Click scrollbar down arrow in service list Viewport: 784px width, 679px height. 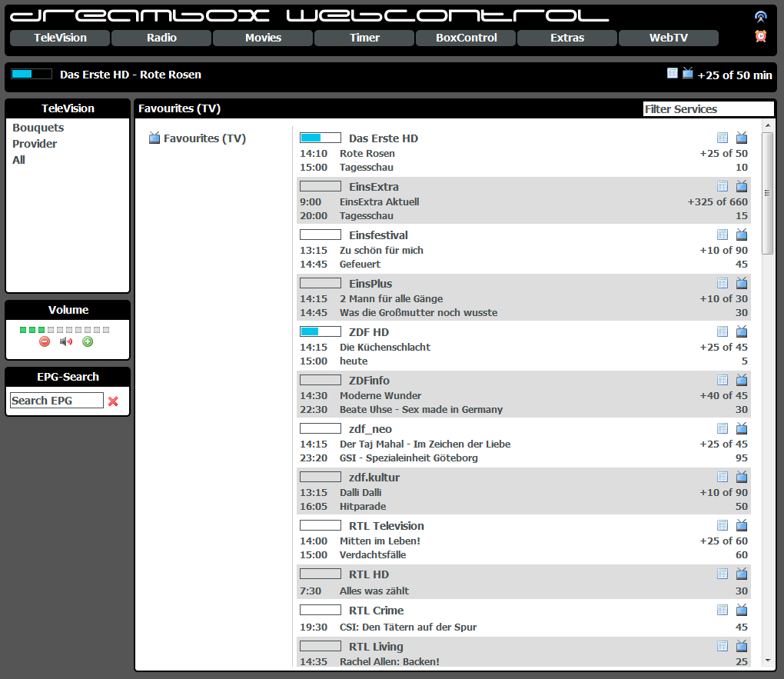coord(768,661)
